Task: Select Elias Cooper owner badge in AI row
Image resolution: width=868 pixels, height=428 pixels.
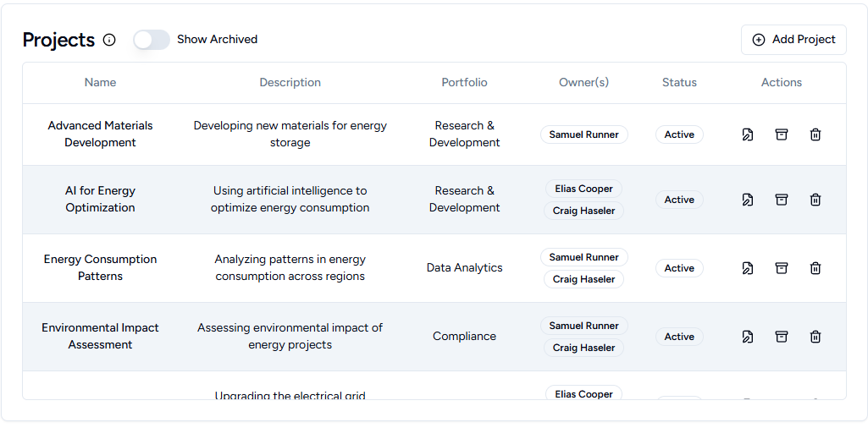Action: point(583,189)
